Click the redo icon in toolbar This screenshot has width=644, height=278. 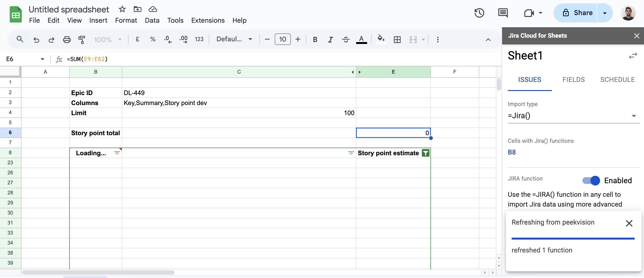coord(51,39)
